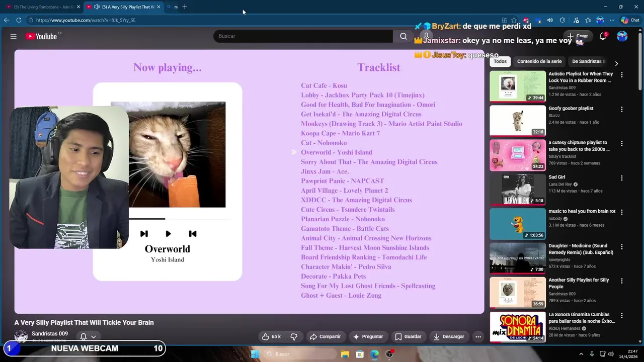
Task: Open the favorites list toolbar icon
Action: coord(588,20)
